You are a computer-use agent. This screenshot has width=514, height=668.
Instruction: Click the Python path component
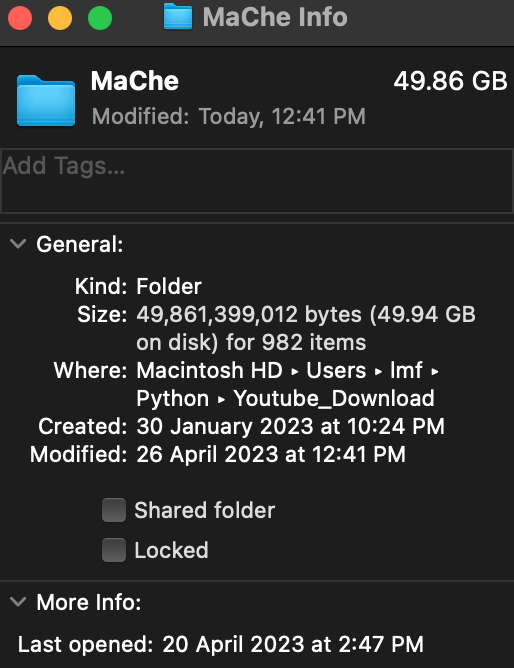point(172,399)
